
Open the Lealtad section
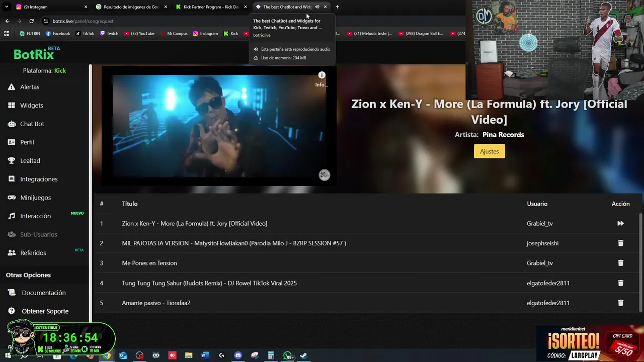click(x=24, y=161)
